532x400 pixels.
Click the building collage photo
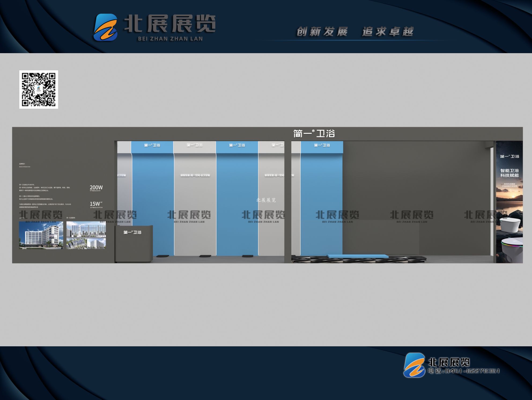point(86,235)
